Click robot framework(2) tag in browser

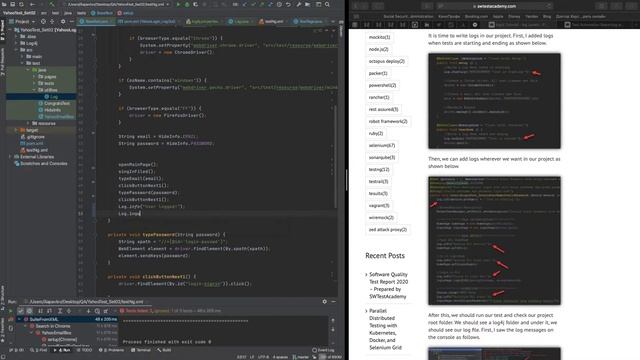tap(388, 121)
